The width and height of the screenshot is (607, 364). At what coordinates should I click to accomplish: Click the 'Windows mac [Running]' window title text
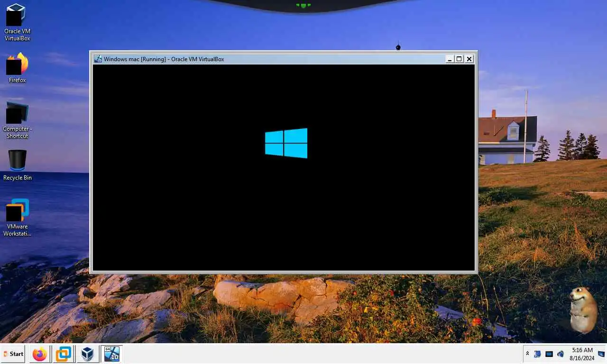coord(135,59)
